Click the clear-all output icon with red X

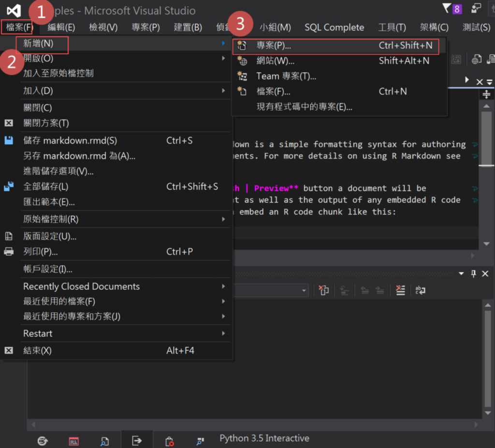pos(400,290)
